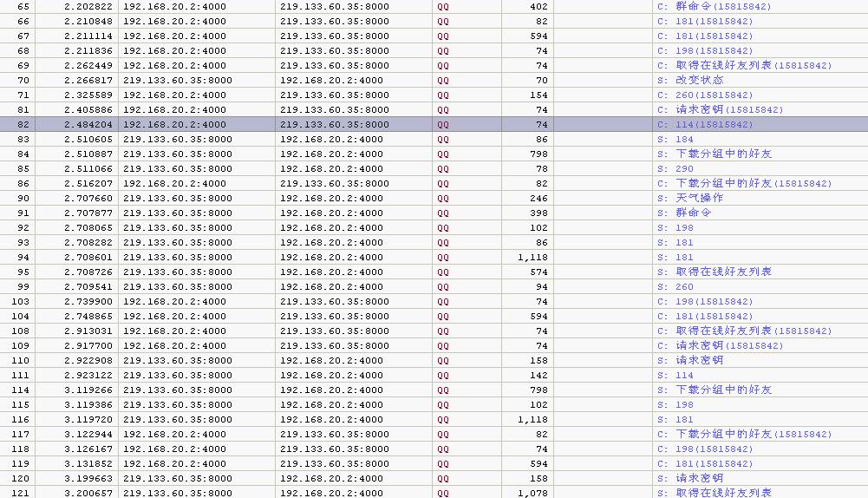Select the time value 2.708282
The width and height of the screenshot is (868, 498).
[88, 242]
